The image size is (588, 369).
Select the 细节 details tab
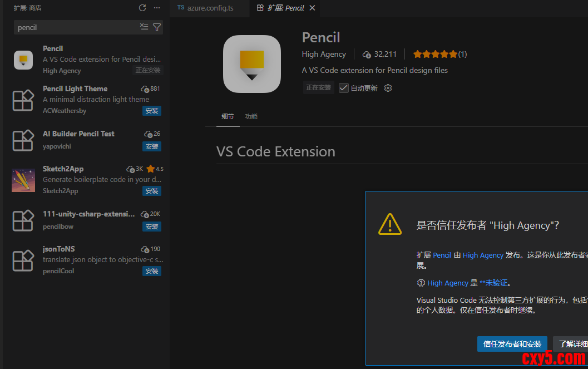point(228,116)
